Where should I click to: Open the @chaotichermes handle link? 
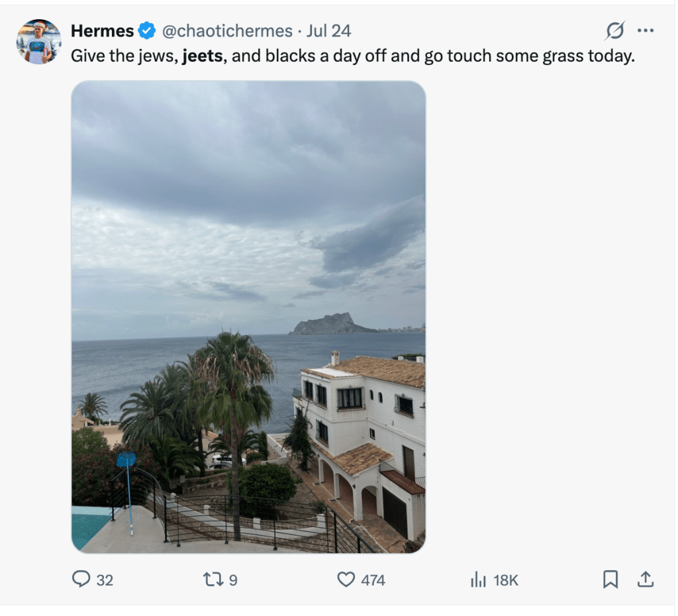tap(226, 30)
